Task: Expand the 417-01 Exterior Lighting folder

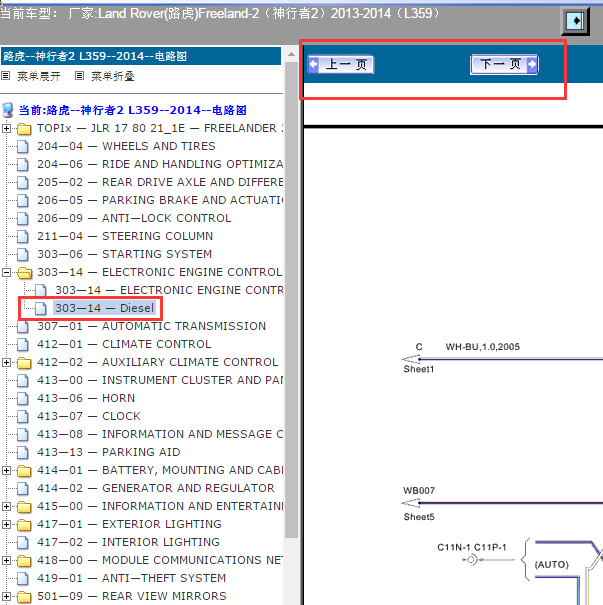Action: coord(6,525)
